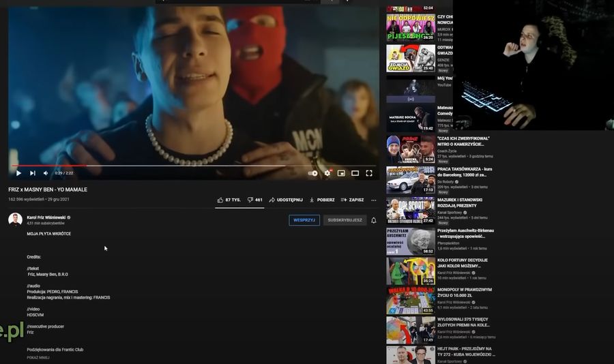Click the view count and date line
This screenshot has height=364, width=614.
(x=39, y=199)
